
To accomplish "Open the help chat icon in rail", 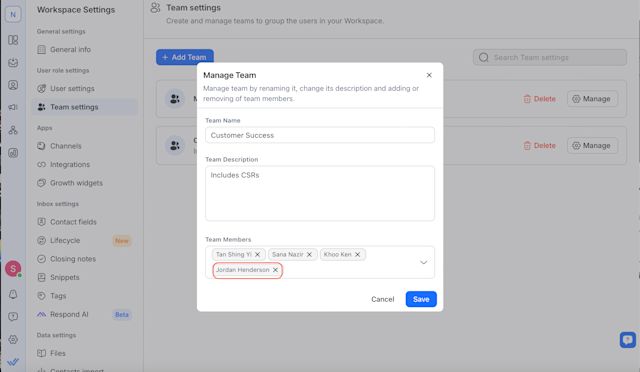I will 13,317.
